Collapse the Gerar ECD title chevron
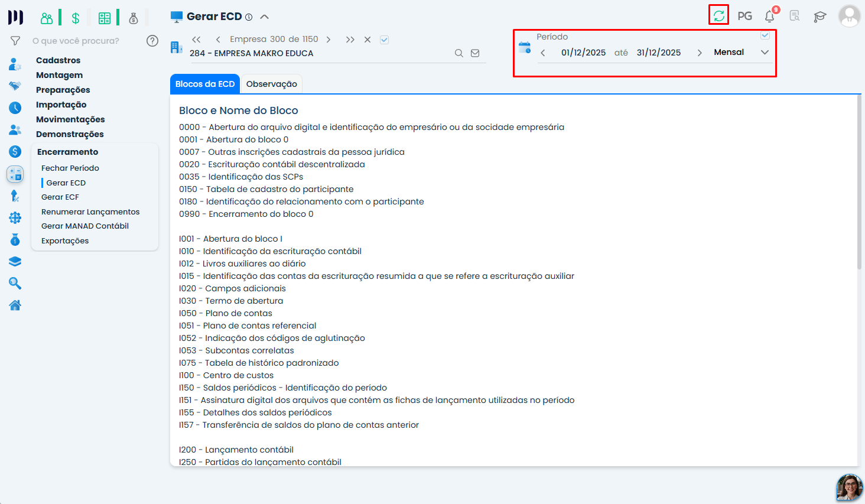Image resolution: width=865 pixels, height=504 pixels. click(264, 17)
